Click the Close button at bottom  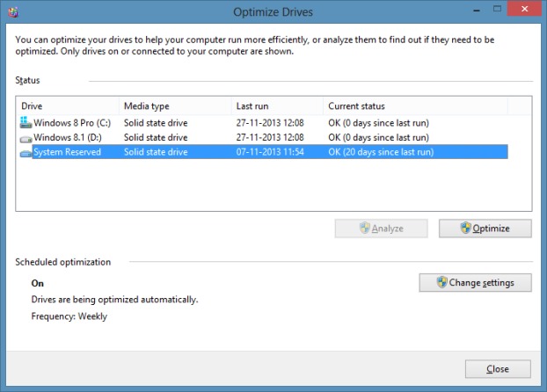click(x=498, y=369)
